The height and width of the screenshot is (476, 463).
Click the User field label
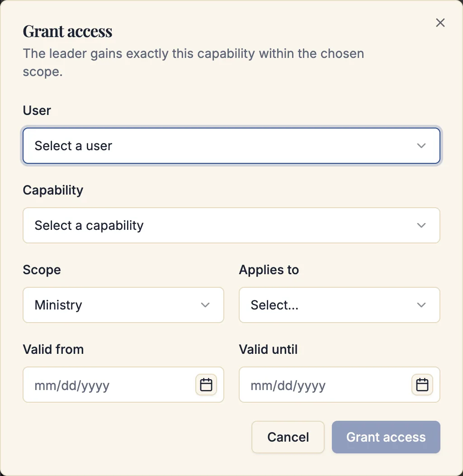[37, 110]
